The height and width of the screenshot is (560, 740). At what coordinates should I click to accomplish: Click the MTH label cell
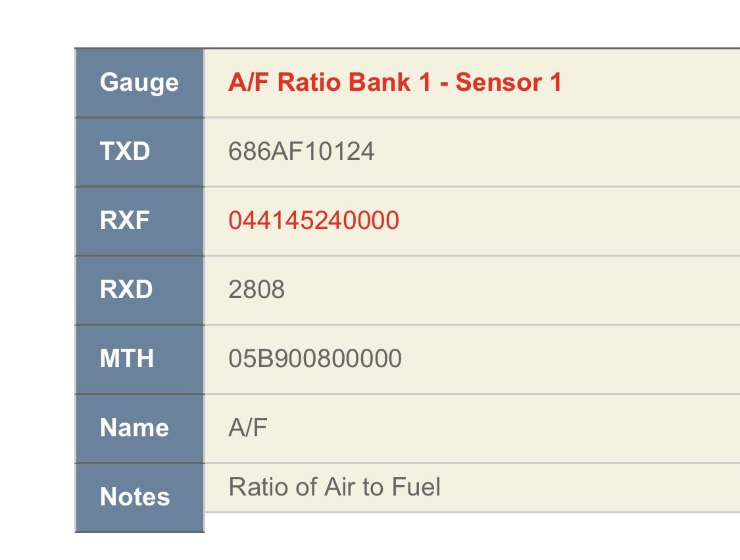point(139,359)
